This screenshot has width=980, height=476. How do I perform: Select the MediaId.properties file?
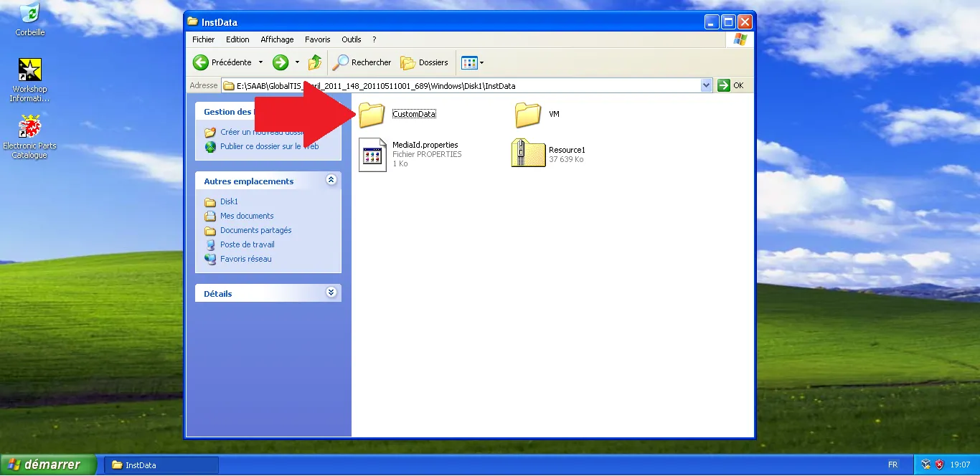pos(372,153)
